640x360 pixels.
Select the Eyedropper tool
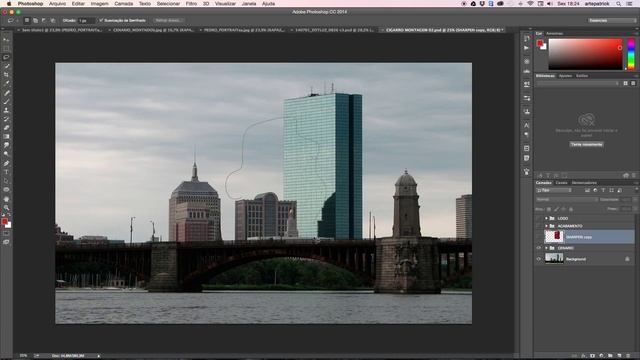point(6,84)
